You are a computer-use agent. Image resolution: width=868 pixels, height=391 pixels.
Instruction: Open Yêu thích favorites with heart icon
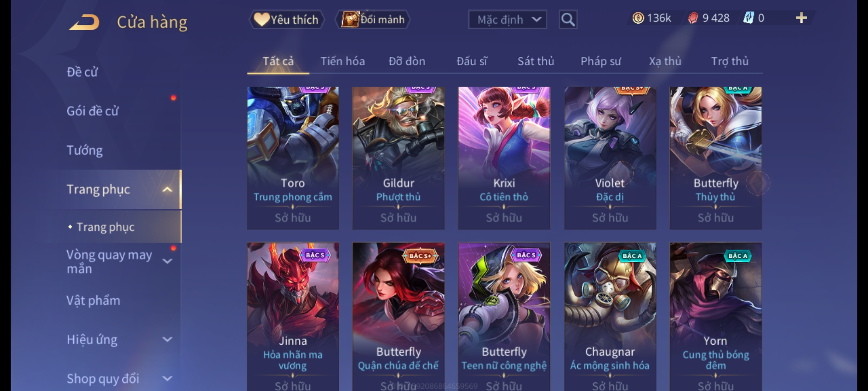(286, 20)
